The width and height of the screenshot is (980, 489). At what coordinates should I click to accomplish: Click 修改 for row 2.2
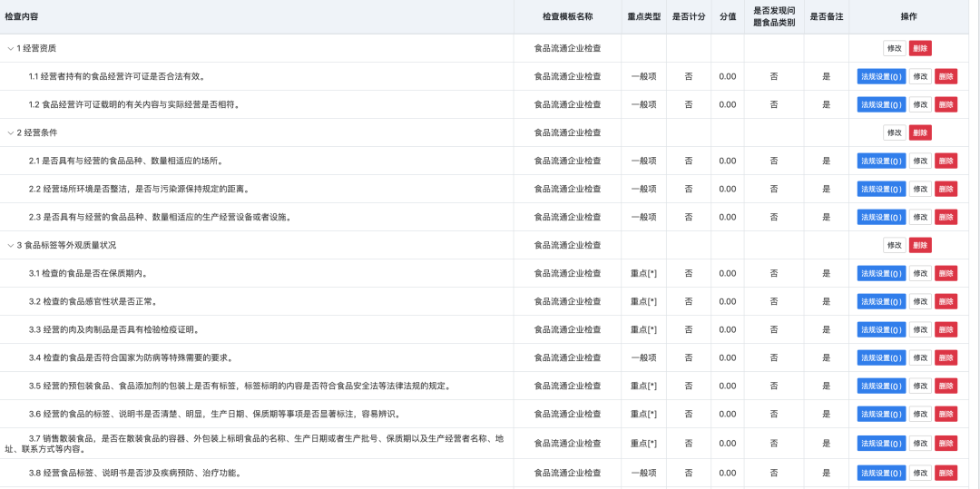pyautogui.click(x=920, y=189)
